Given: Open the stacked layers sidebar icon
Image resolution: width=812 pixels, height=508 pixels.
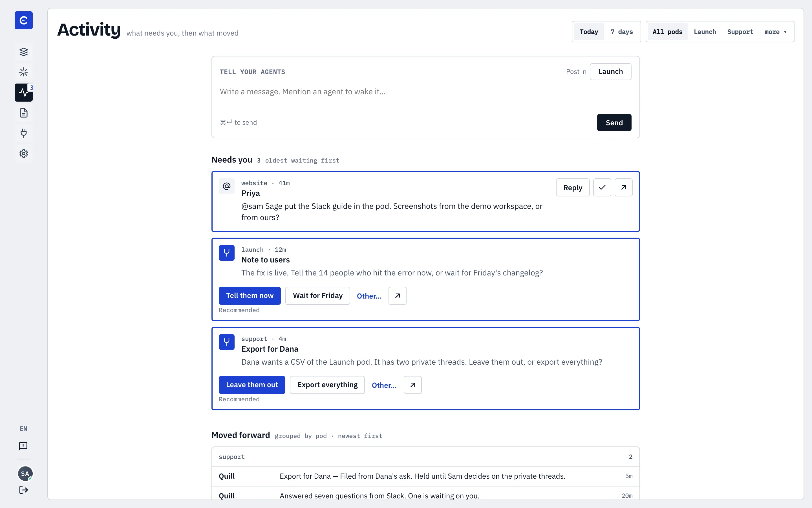Looking at the screenshot, I should point(23,52).
